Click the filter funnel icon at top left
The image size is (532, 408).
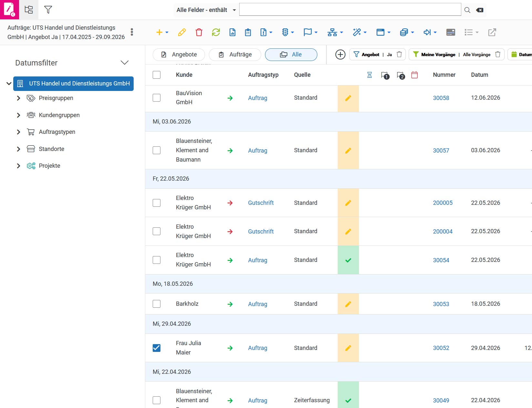[x=48, y=10]
